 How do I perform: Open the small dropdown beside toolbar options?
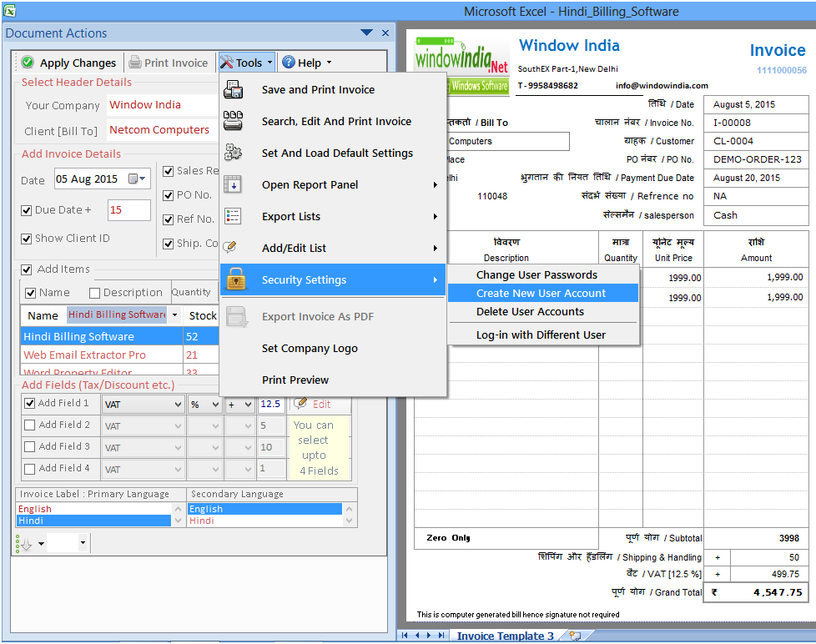[83, 543]
